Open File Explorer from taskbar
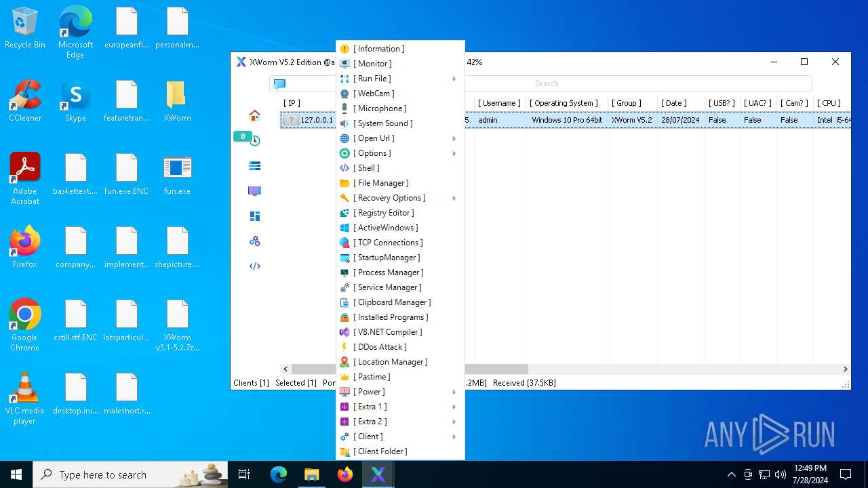The image size is (868, 488). (x=311, y=474)
